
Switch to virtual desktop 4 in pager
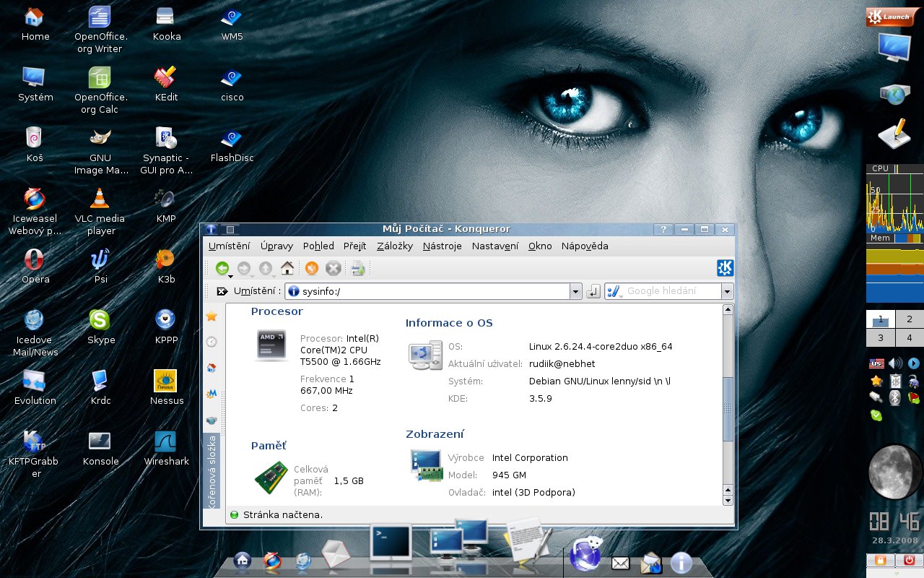(909, 337)
